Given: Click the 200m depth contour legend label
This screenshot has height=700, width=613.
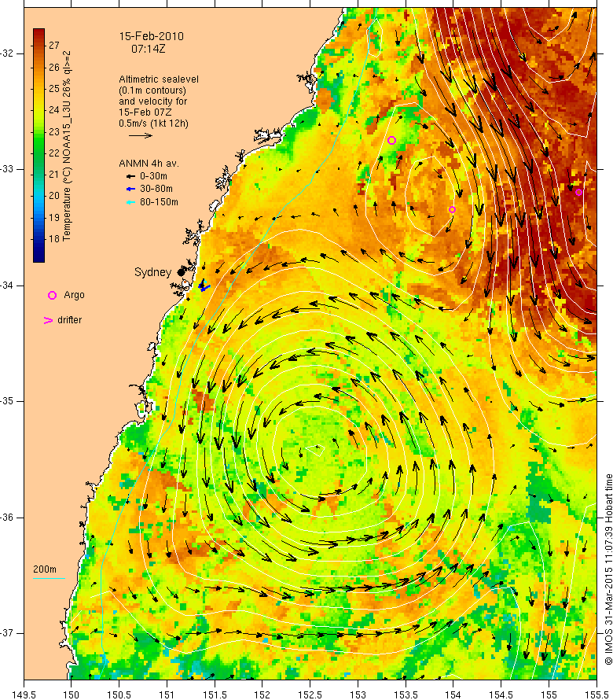Looking at the screenshot, I should (45, 569).
